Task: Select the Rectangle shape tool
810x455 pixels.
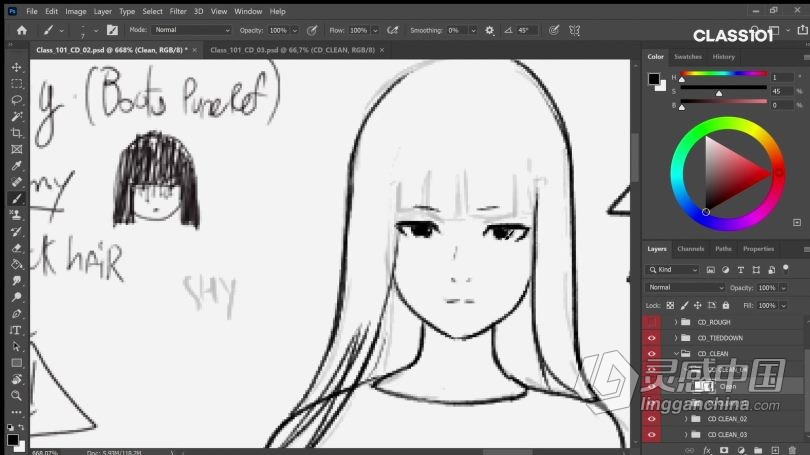Action: pos(17,363)
